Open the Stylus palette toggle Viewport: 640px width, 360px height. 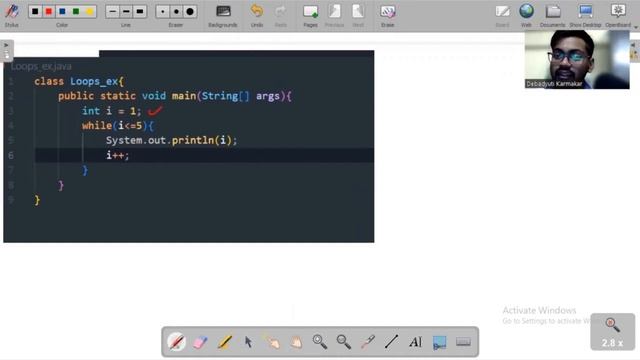coord(11,14)
